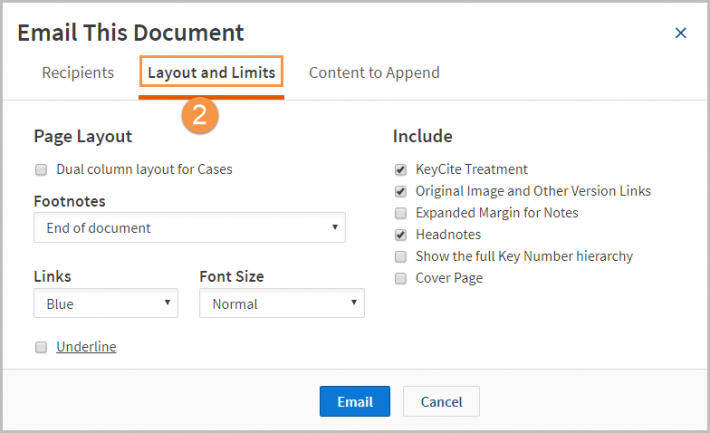Image resolution: width=710 pixels, height=433 pixels.
Task: Toggle the Underline links checkbox
Action: [41, 347]
